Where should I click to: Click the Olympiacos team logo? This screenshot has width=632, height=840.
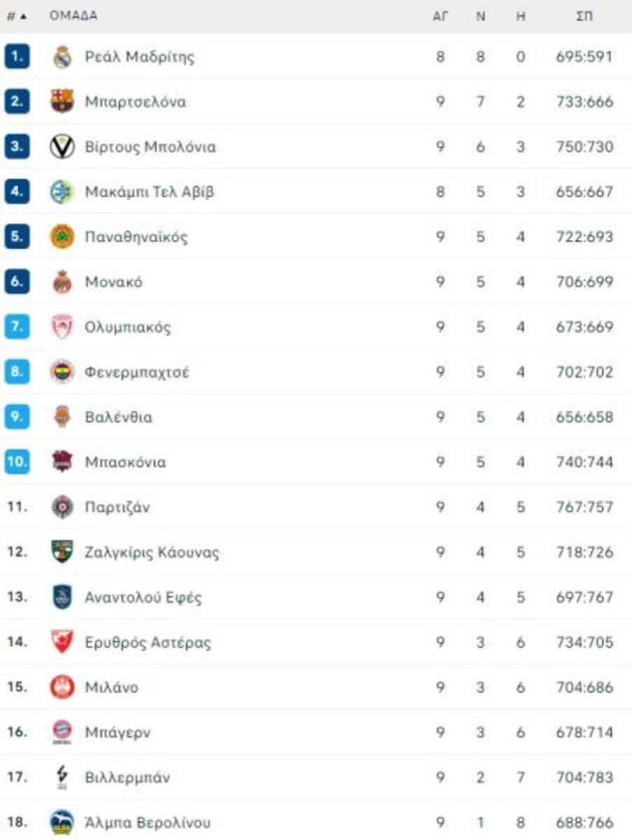point(62,326)
